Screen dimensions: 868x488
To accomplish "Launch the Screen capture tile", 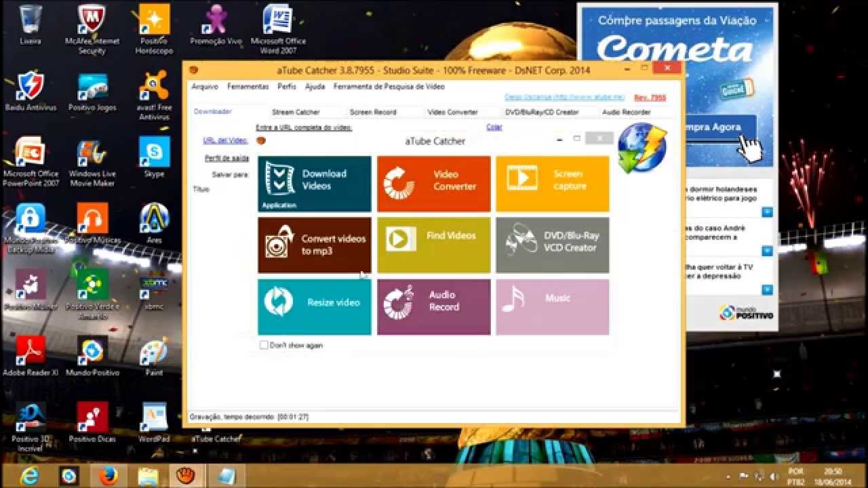I will [x=553, y=184].
